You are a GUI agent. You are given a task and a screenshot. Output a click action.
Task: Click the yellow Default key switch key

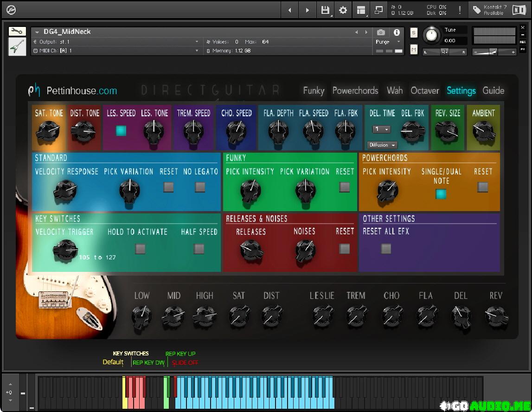[x=124, y=393]
